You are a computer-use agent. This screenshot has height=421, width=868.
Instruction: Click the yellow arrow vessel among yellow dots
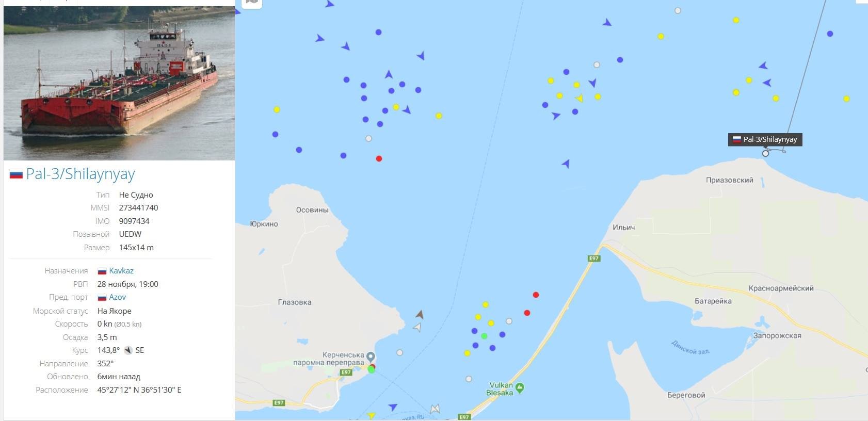pos(580,98)
